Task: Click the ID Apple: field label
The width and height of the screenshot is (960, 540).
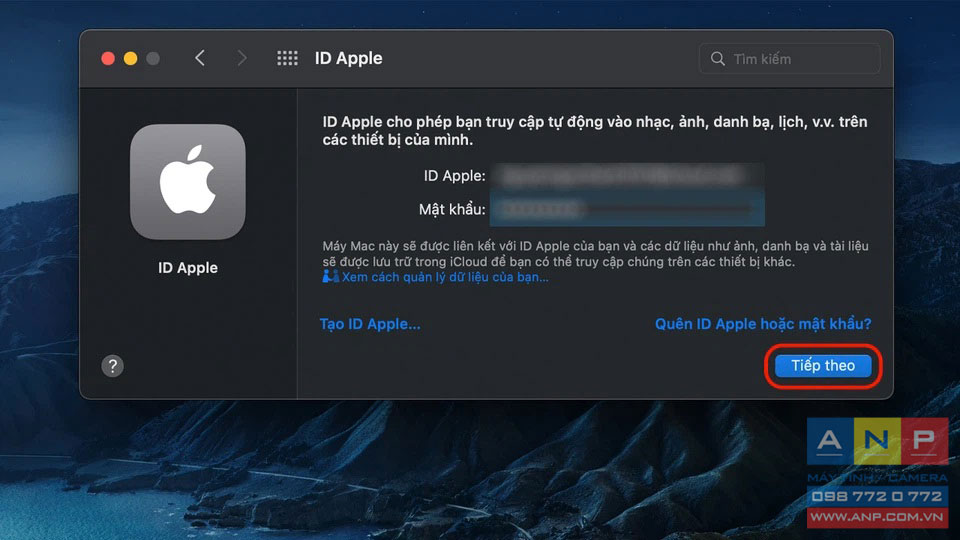Action: 454,176
